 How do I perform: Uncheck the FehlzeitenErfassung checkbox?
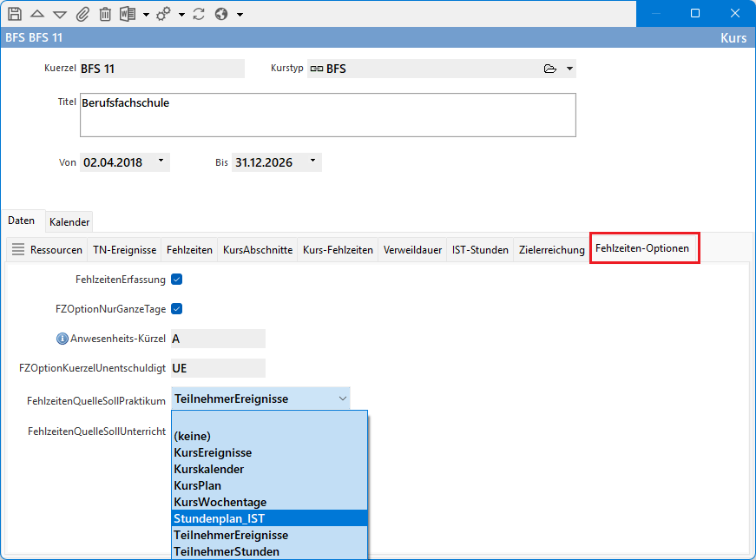176,280
